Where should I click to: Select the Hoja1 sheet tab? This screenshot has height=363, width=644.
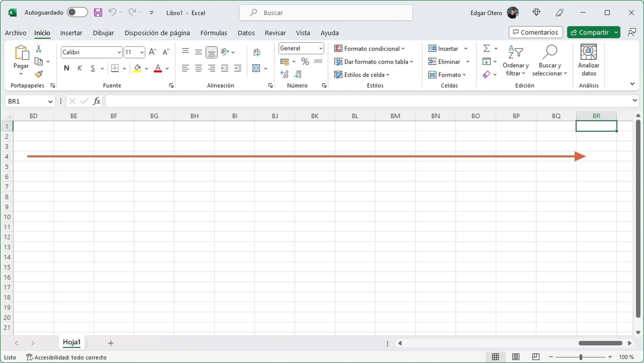pyautogui.click(x=72, y=342)
